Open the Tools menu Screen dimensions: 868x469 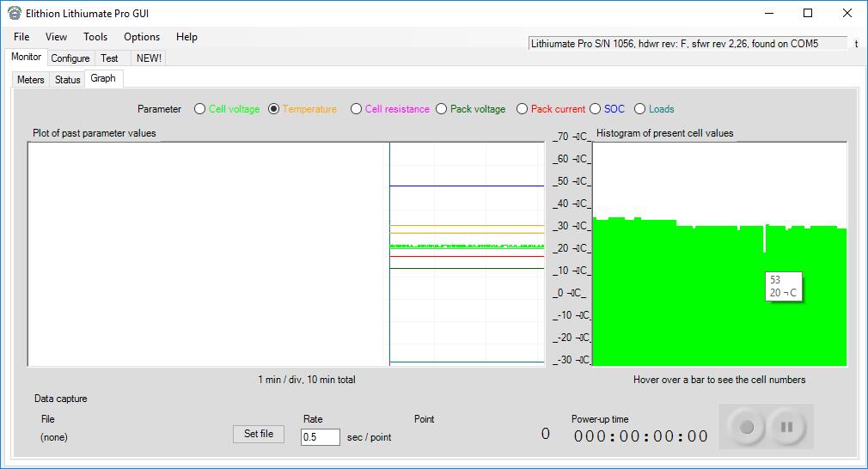(x=95, y=37)
